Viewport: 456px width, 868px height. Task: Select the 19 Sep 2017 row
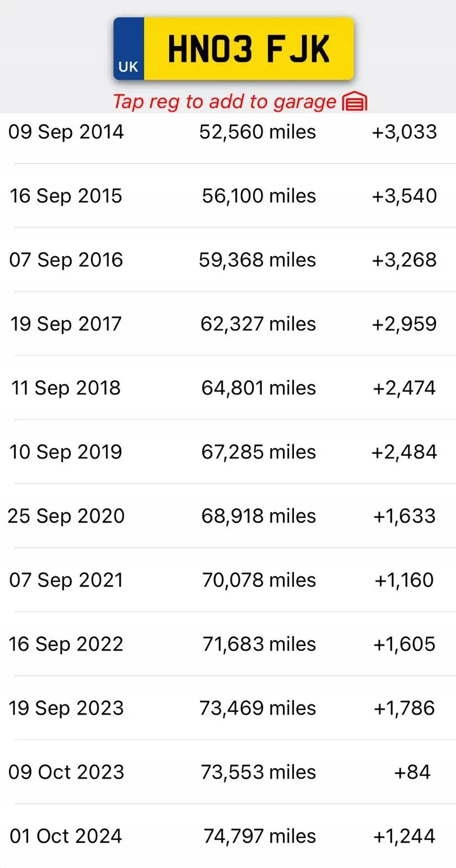(x=228, y=324)
